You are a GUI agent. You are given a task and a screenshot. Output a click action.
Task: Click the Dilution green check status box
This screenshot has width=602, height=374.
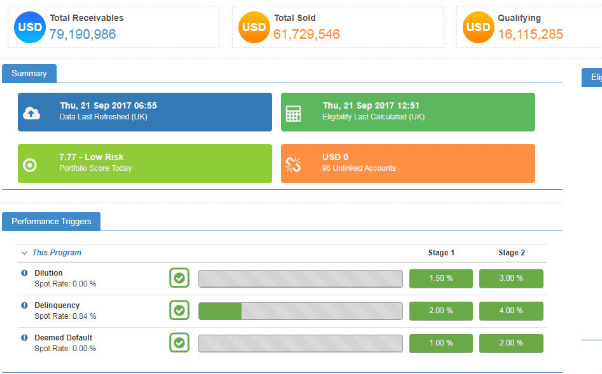point(179,278)
